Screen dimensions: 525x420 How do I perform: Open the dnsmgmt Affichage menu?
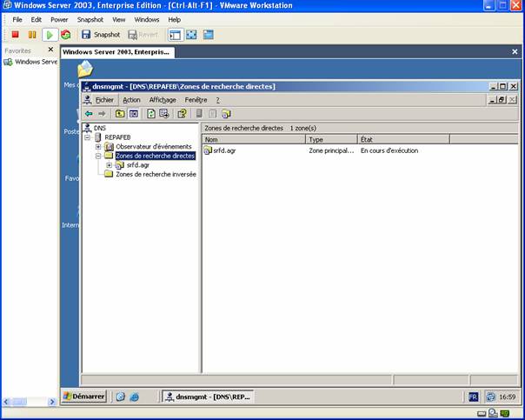point(163,100)
